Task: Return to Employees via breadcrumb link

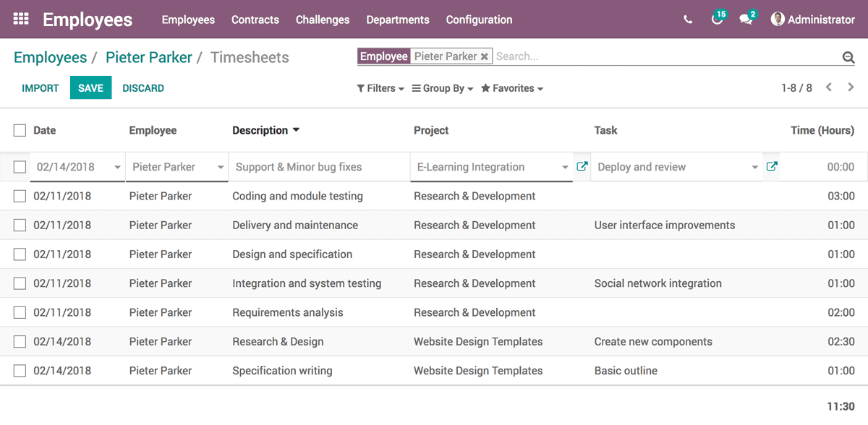Action: (x=51, y=57)
